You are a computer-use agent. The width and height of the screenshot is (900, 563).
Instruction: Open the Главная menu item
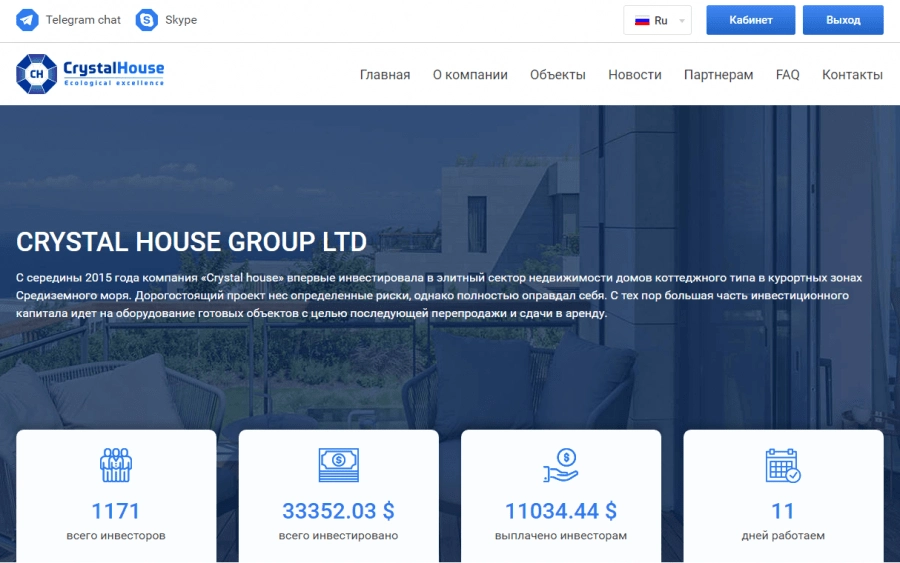[x=385, y=75]
